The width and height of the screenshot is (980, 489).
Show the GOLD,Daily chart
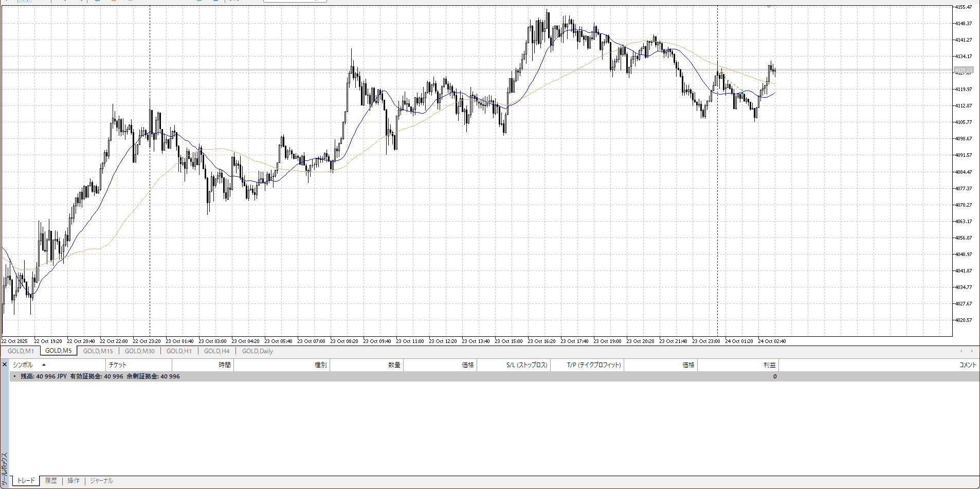click(x=257, y=351)
